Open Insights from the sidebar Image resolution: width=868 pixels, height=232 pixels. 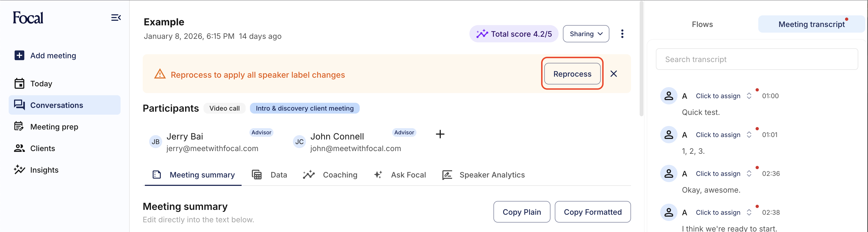(44, 170)
